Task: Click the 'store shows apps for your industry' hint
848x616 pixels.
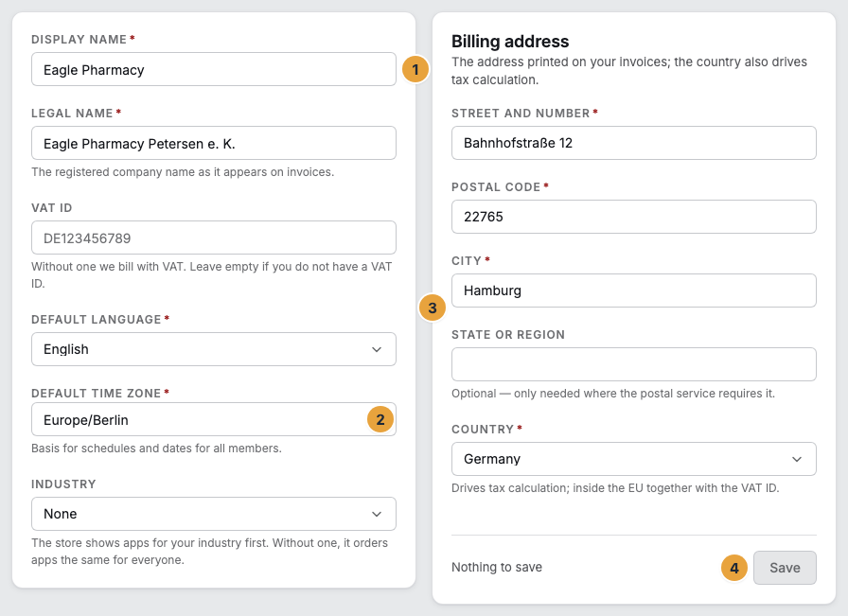Action: tap(209, 551)
